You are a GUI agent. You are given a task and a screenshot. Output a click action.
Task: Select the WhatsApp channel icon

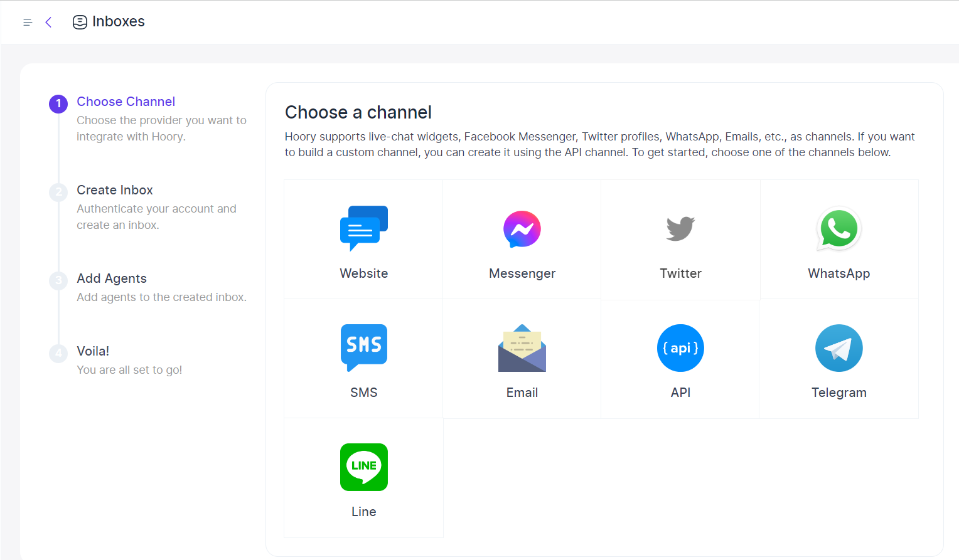(x=839, y=229)
